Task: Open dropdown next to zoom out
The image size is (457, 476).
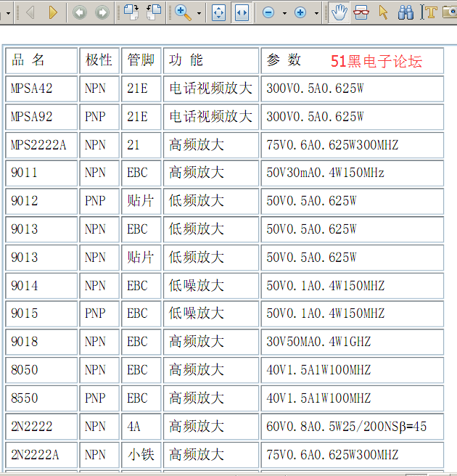Action: pos(284,13)
